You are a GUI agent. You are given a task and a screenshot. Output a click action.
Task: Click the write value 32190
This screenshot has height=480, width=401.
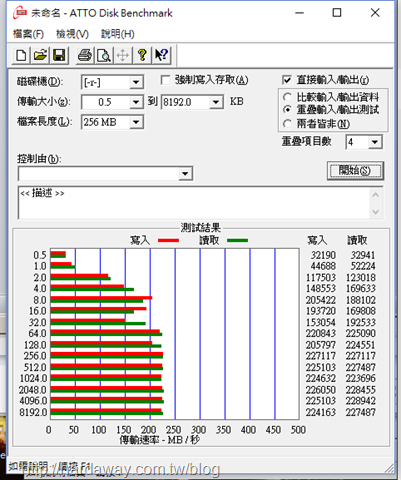pyautogui.click(x=323, y=255)
